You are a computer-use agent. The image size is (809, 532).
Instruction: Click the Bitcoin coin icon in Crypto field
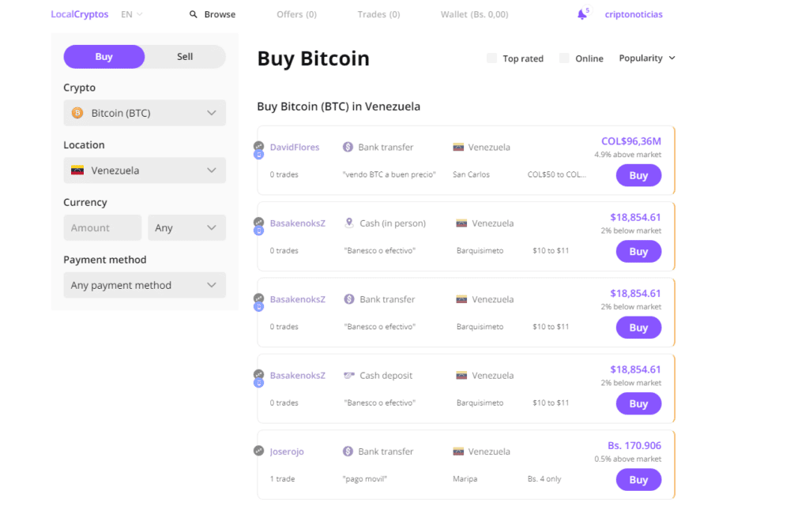[77, 113]
